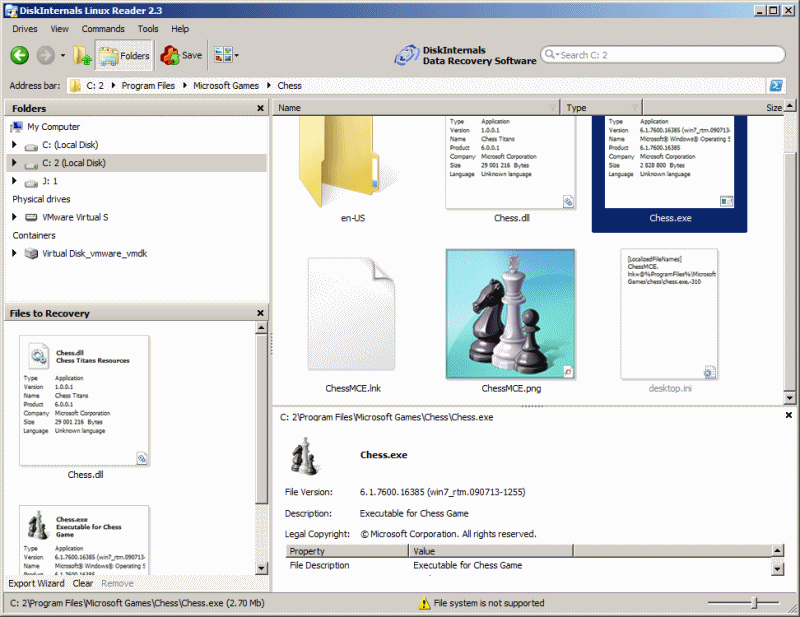Expand the Virtual Disk_vmware_vmdk node
800x617 pixels.
coord(14,253)
